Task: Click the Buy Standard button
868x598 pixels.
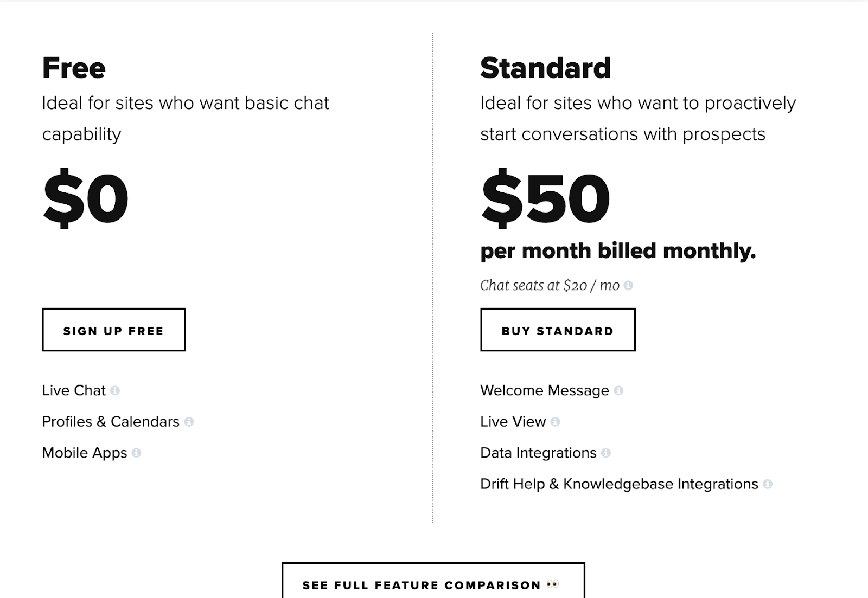Action: pos(558,330)
